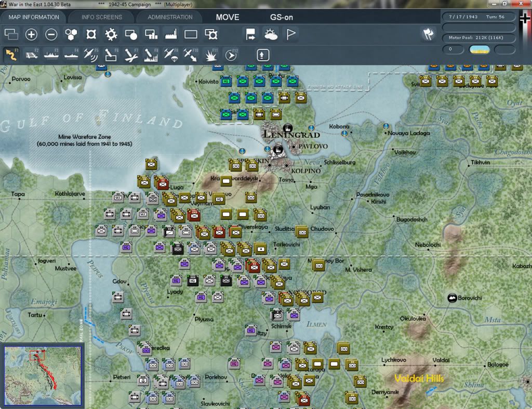This screenshot has height=409, width=532.
Task: Select the F6 bomb unit mode icon
Action: (111, 55)
